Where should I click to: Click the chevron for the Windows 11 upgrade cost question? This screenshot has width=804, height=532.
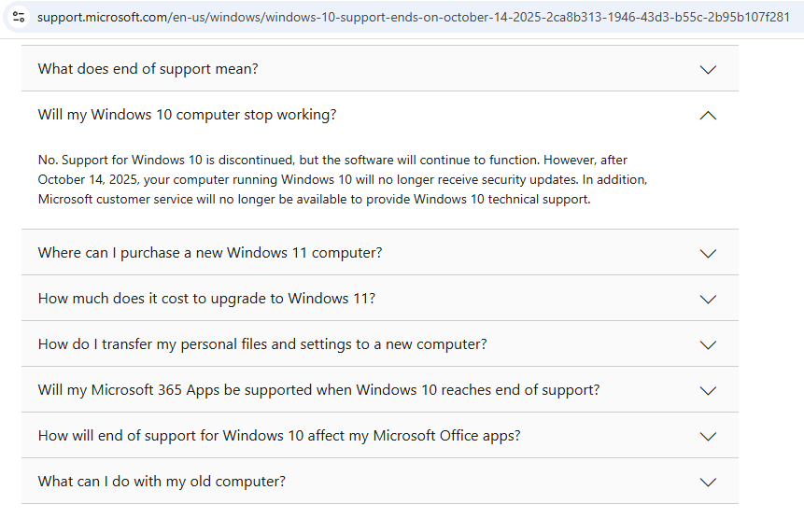click(x=708, y=299)
